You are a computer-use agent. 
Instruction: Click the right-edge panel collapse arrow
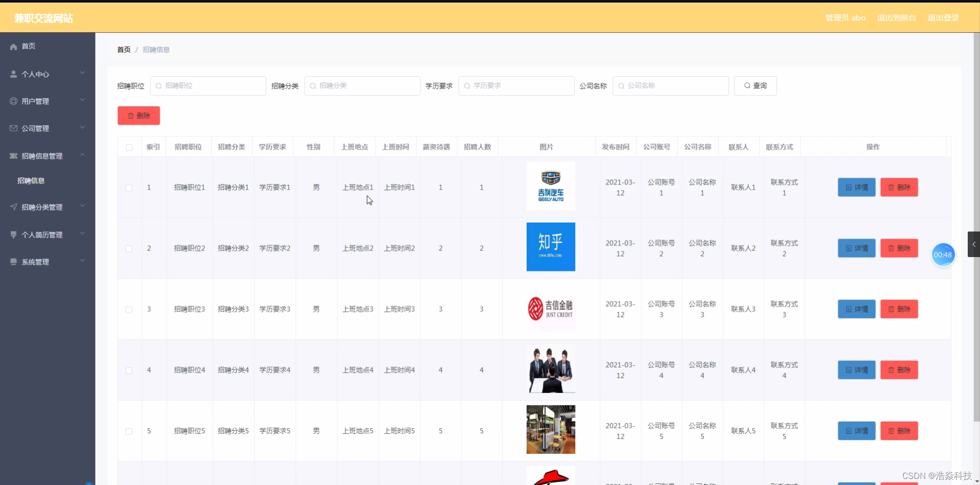(x=975, y=244)
